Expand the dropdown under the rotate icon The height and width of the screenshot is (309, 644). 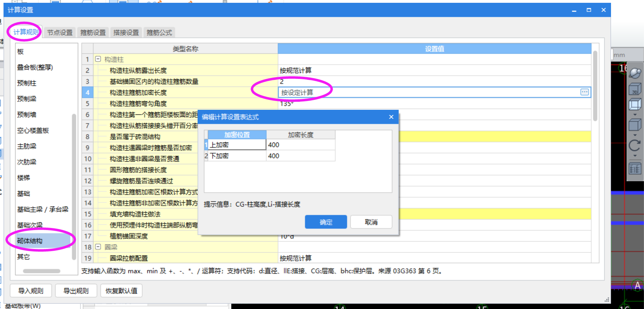(635, 156)
